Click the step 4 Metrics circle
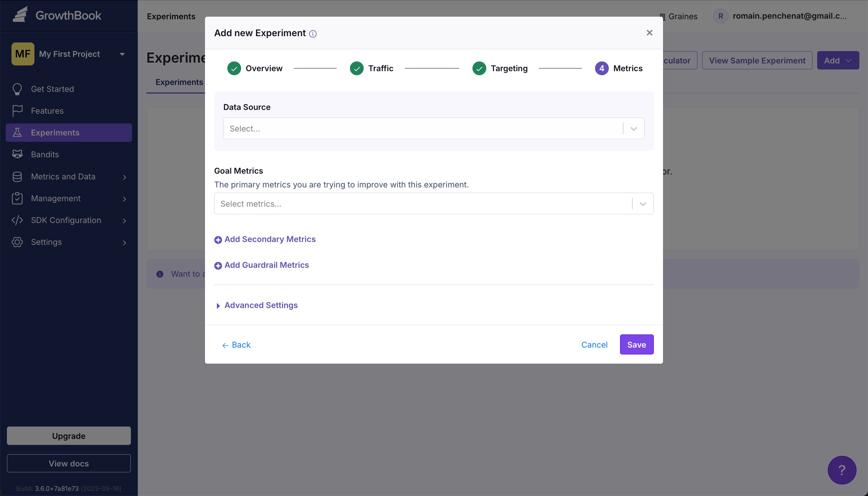Viewport: 868px width, 496px height. (x=602, y=69)
